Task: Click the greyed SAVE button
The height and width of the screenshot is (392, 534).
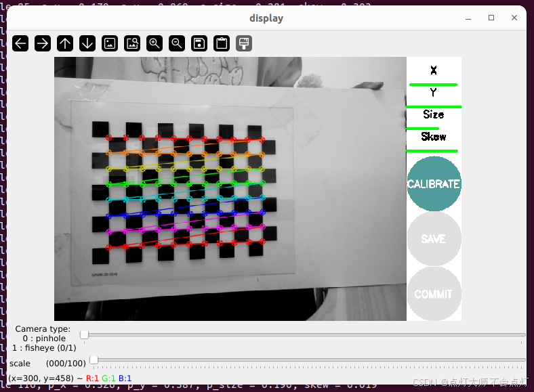Action: click(x=434, y=239)
